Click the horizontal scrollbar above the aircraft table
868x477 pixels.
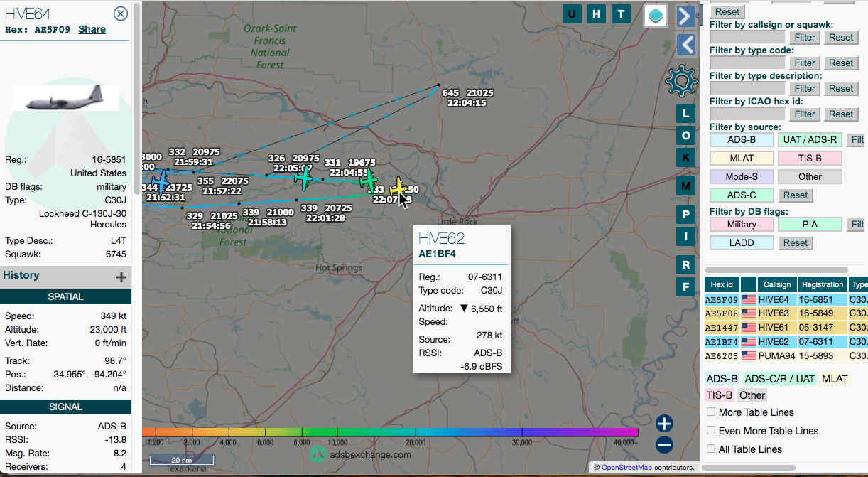point(776,269)
